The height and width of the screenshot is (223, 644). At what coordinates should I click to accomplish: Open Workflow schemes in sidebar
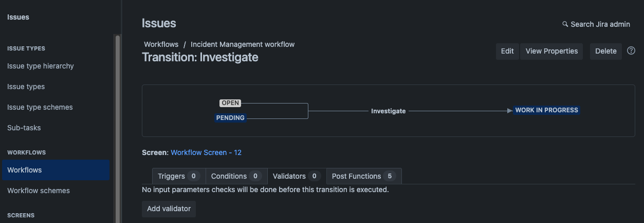[39, 191]
